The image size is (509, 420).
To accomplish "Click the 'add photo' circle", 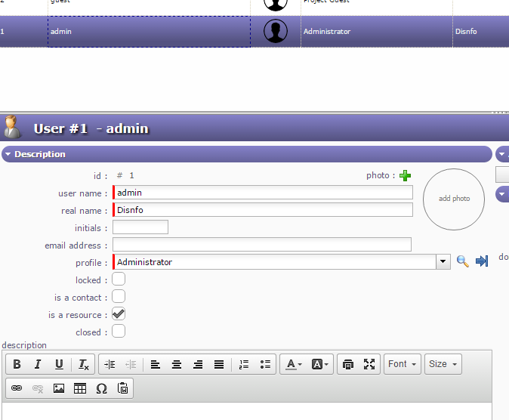I will coord(454,199).
